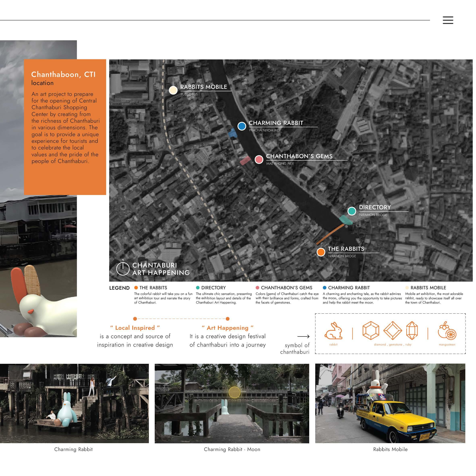Screen dimensions: 476x476
Task: Open the Charming Rabbit photo thumbnail
Action: pyautogui.click(x=74, y=403)
